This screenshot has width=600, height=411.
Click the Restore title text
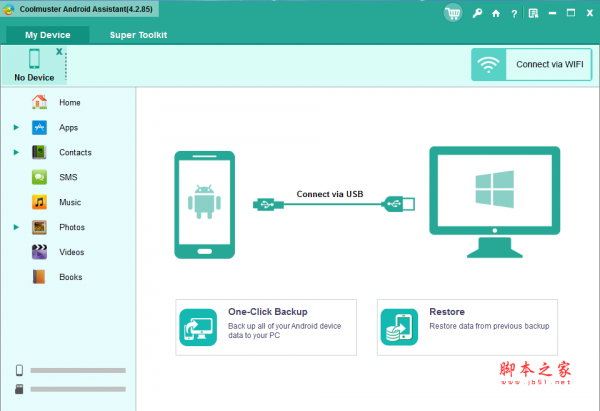[447, 312]
